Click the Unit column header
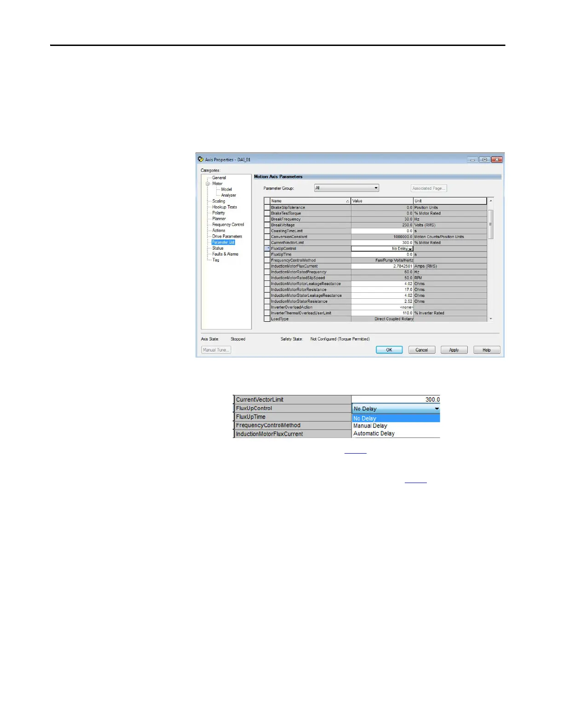 tap(450, 201)
